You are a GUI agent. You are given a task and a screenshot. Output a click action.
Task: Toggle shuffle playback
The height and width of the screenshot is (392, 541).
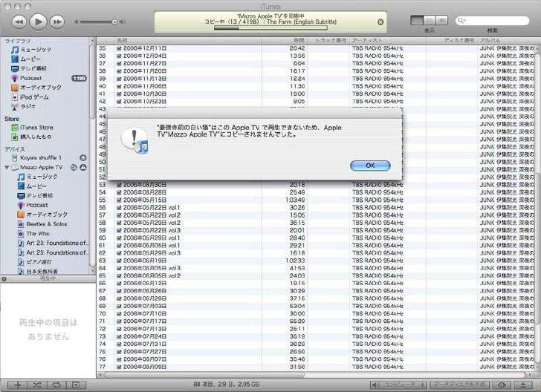tap(37, 385)
